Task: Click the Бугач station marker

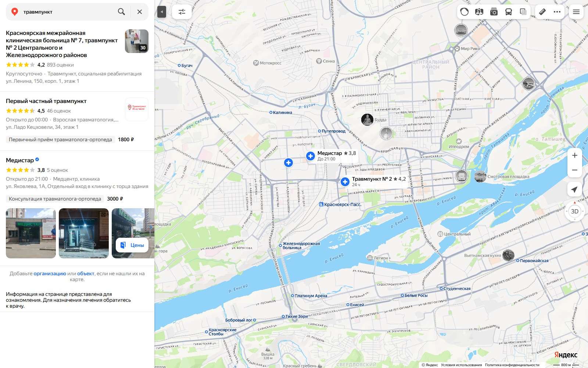Action: coord(179,66)
